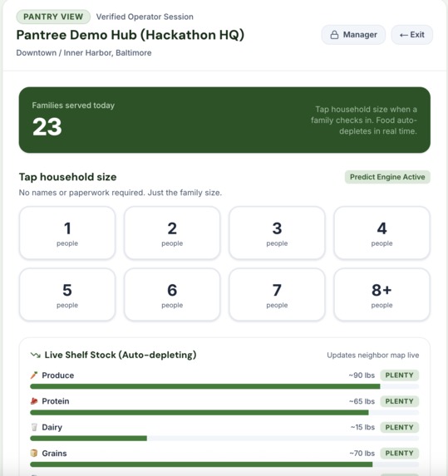The width and height of the screenshot is (448, 476).
Task: Click the 'Protein' row label
Action: click(x=56, y=401)
